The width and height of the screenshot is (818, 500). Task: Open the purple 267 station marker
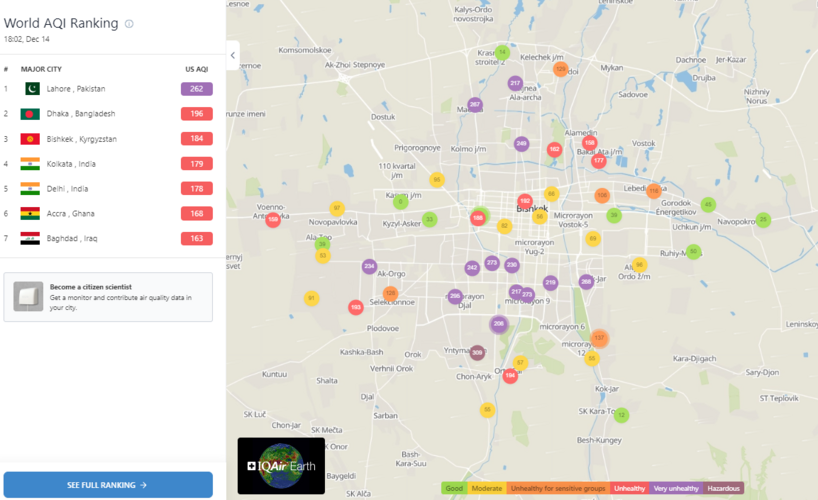(x=475, y=105)
